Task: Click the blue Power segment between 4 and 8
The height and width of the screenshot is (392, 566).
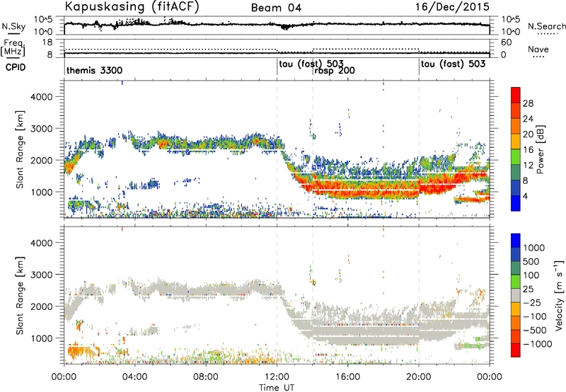Action: click(x=516, y=188)
